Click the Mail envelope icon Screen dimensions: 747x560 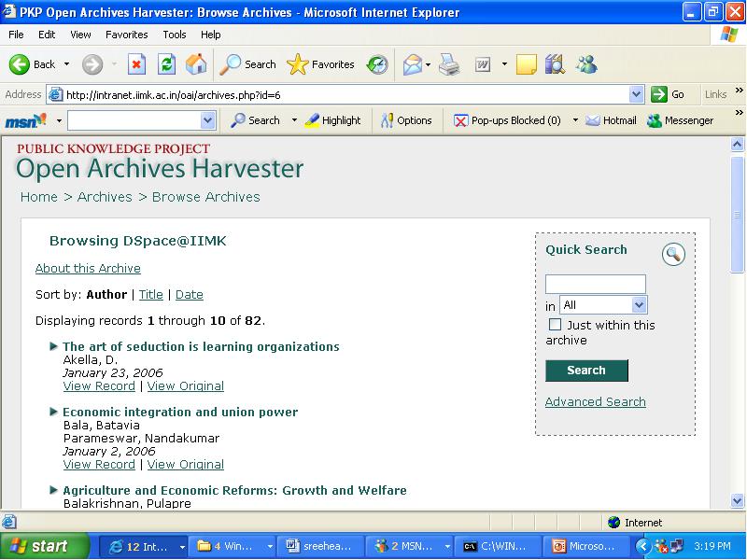(412, 64)
